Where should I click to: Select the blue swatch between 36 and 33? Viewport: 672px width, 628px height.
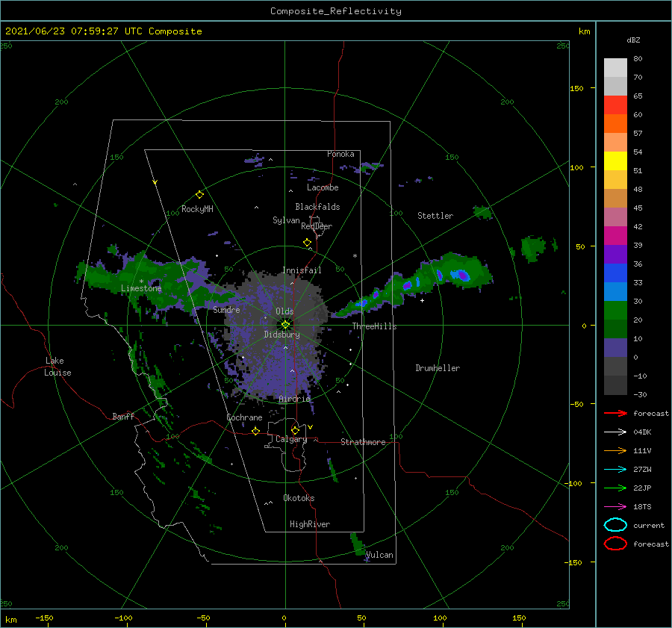[615, 273]
